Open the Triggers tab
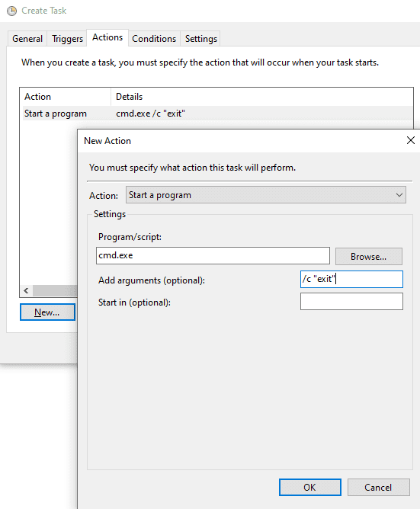The width and height of the screenshot is (420, 509). click(x=67, y=39)
